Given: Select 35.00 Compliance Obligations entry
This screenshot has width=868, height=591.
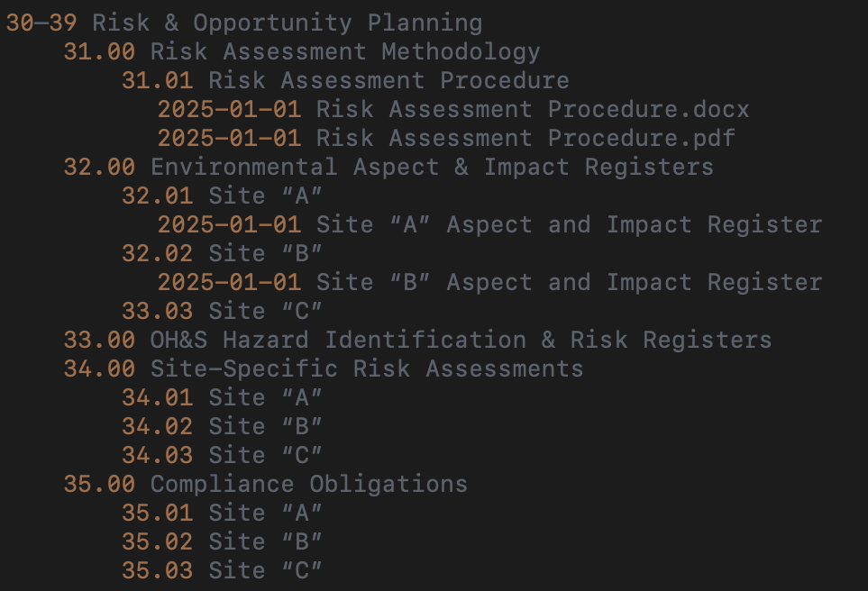Looking at the screenshot, I should click(265, 484).
